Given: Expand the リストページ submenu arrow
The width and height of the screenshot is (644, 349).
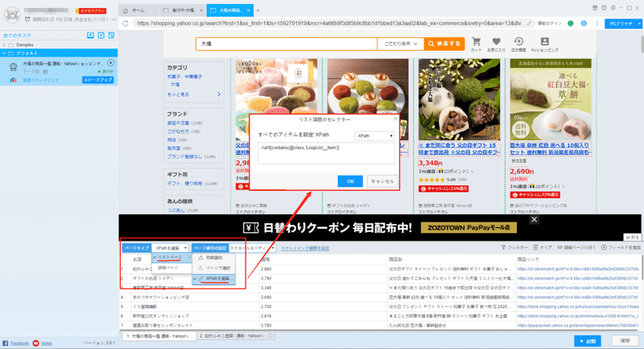Looking at the screenshot, I should 189,257.
